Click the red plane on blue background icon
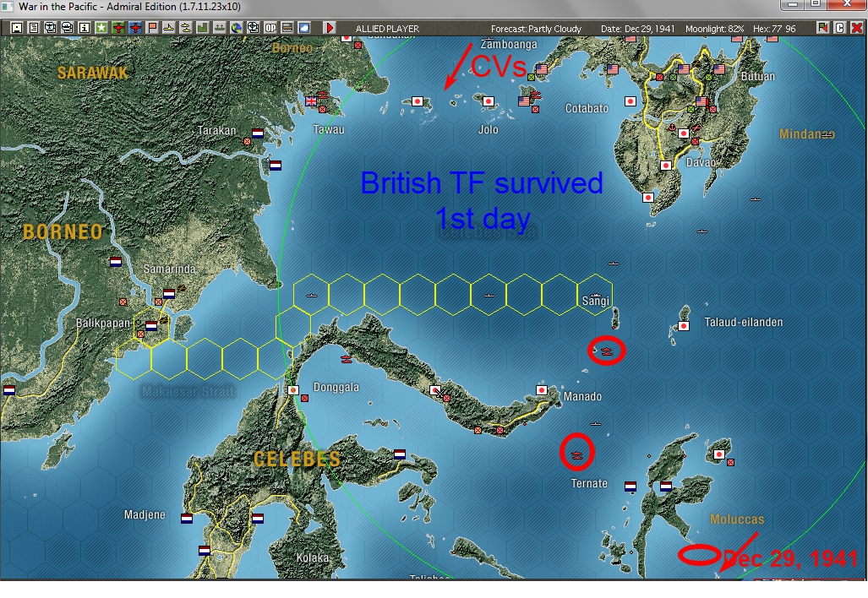This screenshot has height=598, width=868. pyautogui.click(x=135, y=28)
